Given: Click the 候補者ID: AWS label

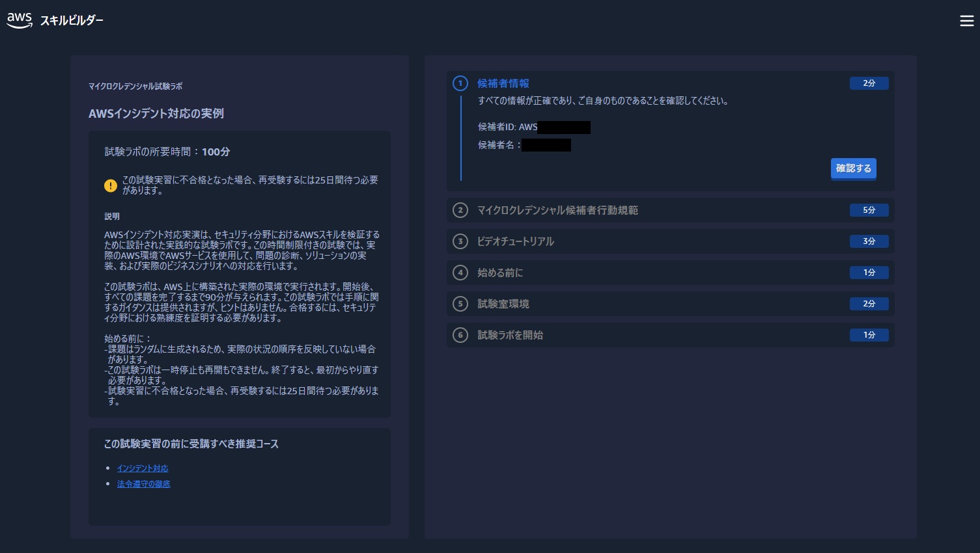Looking at the screenshot, I should [x=508, y=127].
